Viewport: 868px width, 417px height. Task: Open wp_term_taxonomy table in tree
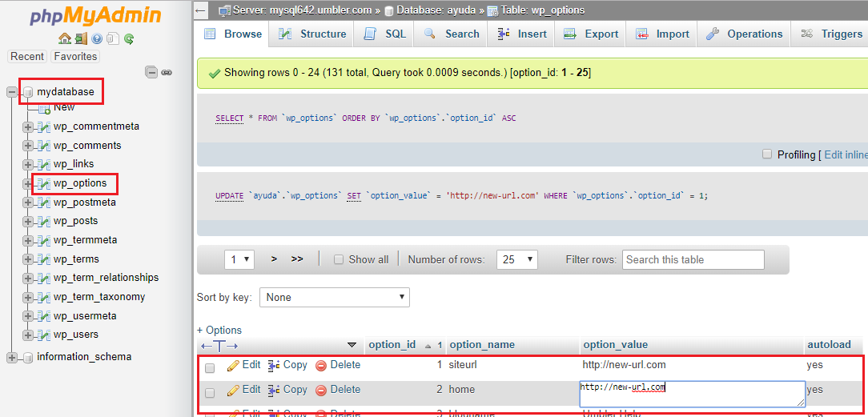[99, 297]
